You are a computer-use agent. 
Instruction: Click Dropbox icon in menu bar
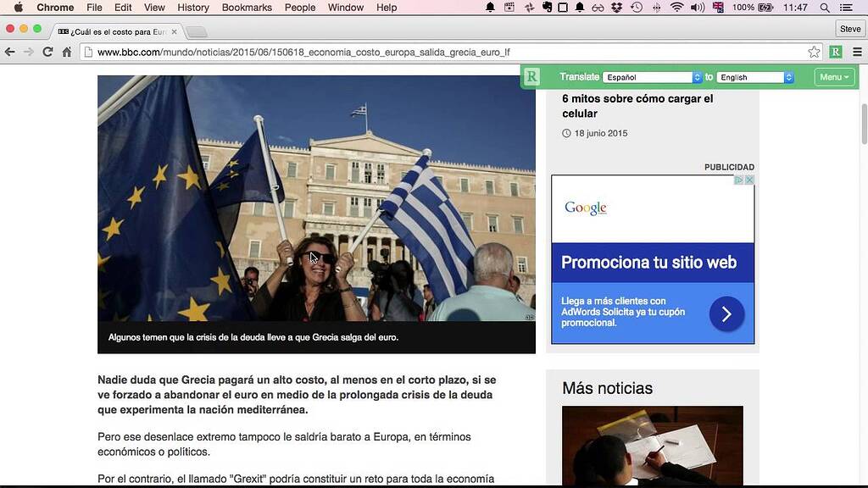point(616,8)
